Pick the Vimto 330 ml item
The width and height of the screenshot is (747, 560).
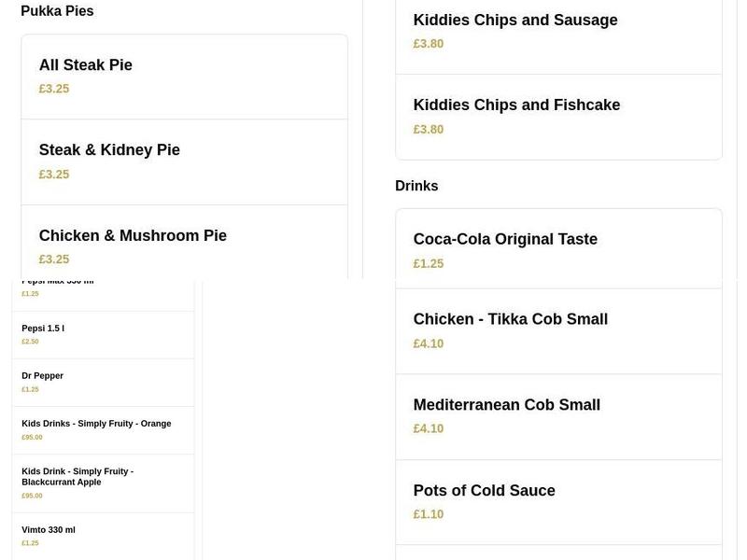[x=49, y=529]
